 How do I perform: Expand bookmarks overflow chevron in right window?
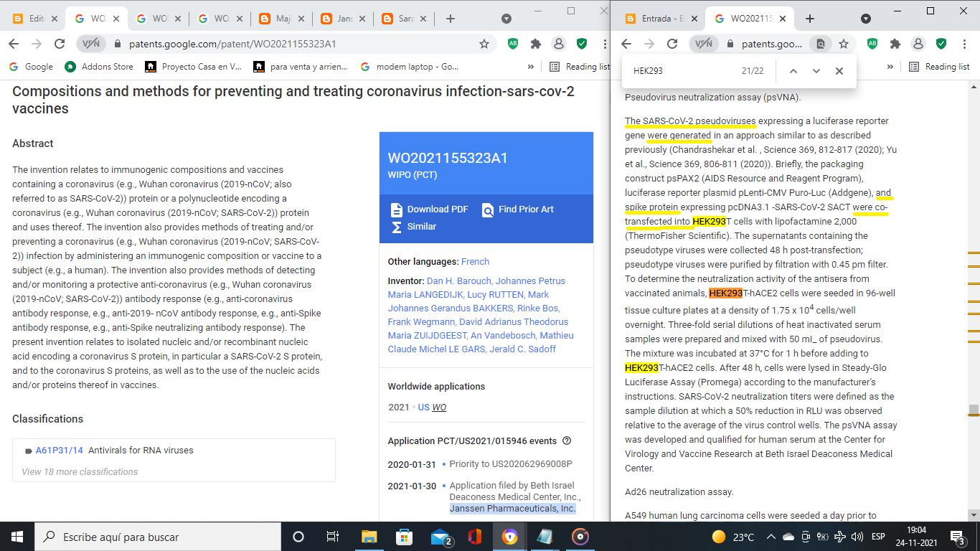(x=890, y=67)
